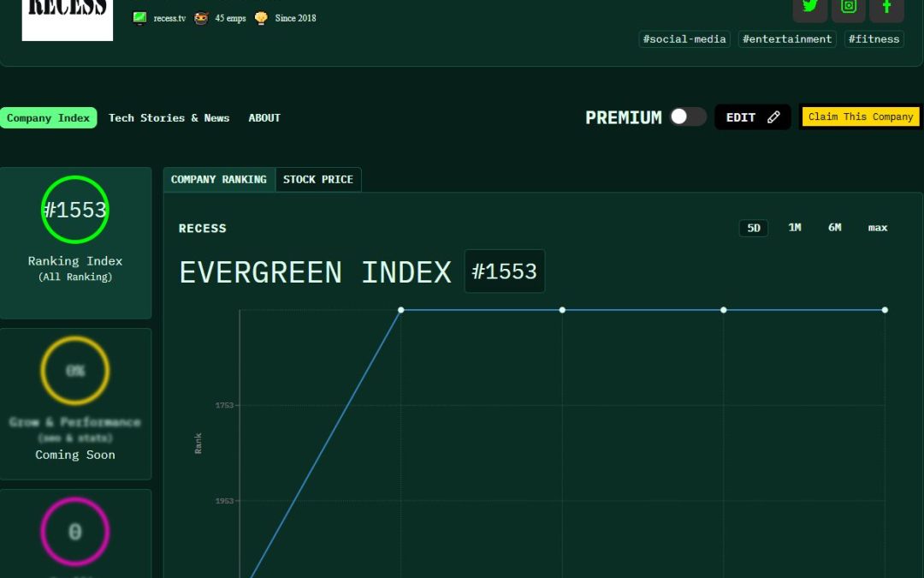924x578 pixels.
Task: Set chart range to max
Action: click(x=878, y=228)
